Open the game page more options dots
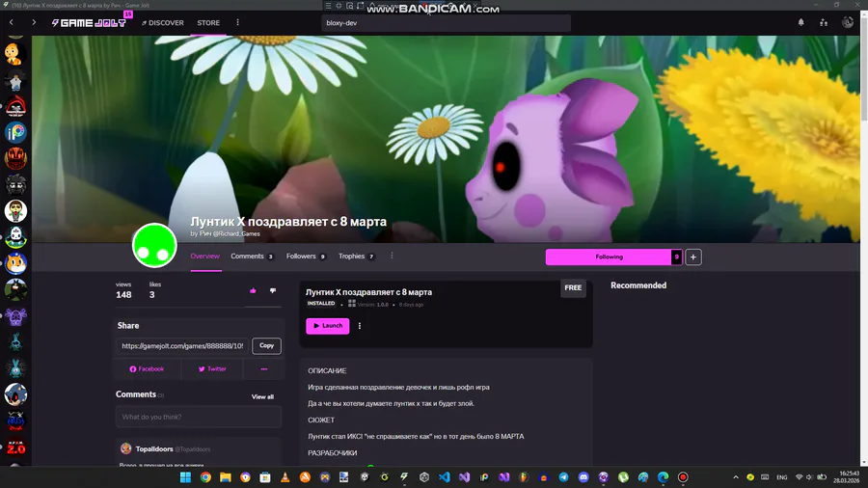Image resolution: width=868 pixels, height=488 pixels. click(392, 256)
